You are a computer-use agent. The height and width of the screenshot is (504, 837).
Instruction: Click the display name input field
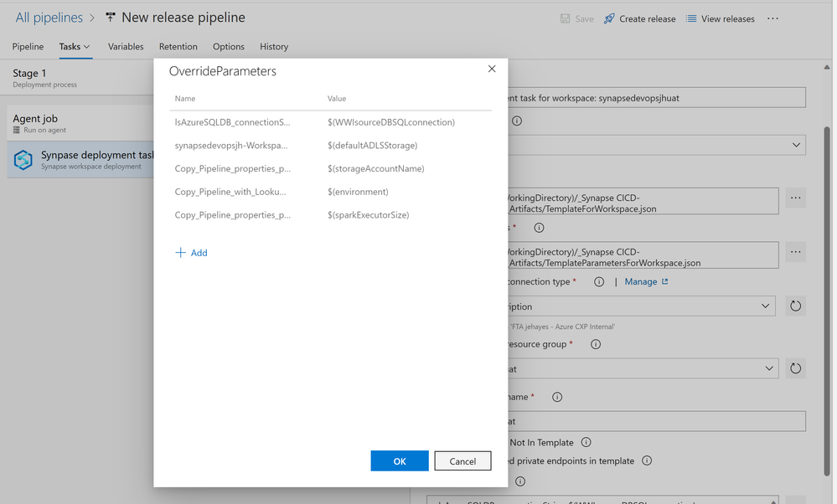tap(656, 98)
